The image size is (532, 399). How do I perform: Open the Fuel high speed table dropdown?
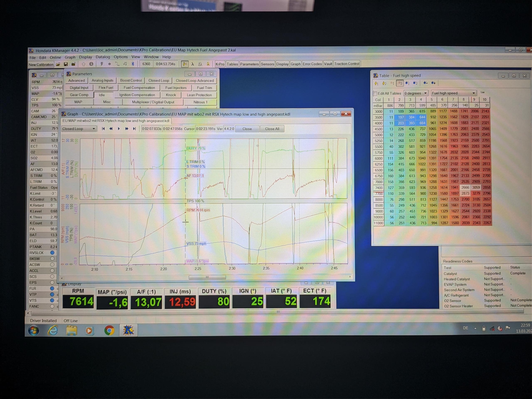click(x=453, y=93)
